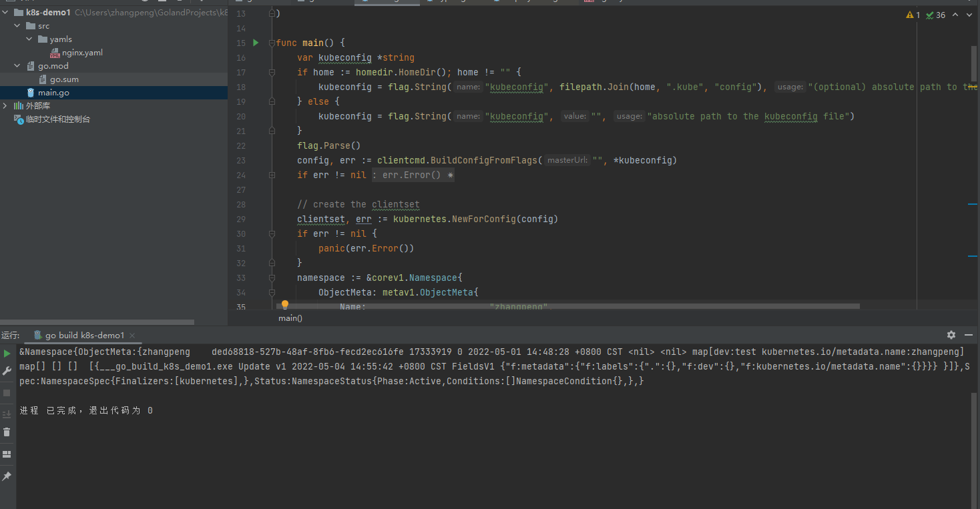Collapse the src folder chevron
980x509 pixels.
pyautogui.click(x=17, y=26)
